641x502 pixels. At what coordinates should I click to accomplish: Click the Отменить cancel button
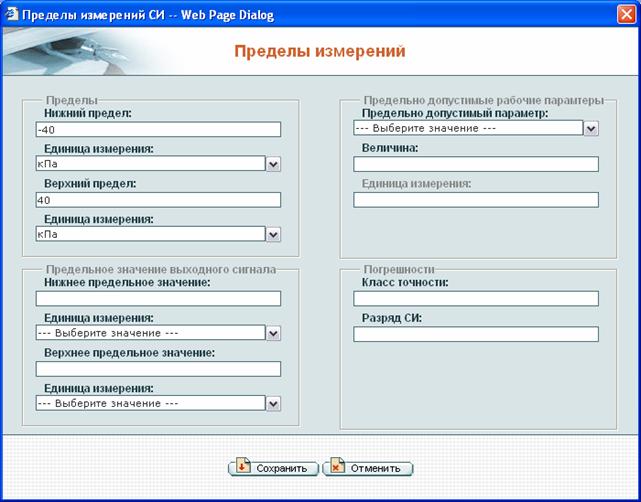(368, 468)
